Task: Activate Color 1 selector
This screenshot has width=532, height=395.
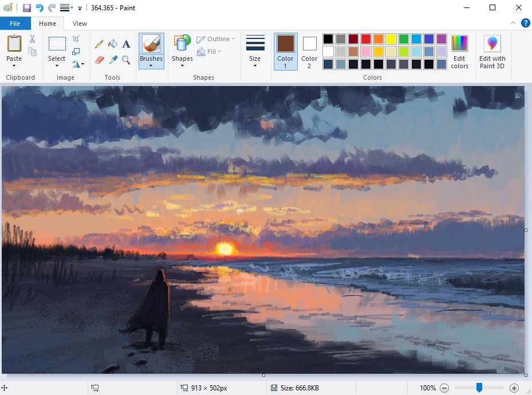Action: (x=285, y=52)
